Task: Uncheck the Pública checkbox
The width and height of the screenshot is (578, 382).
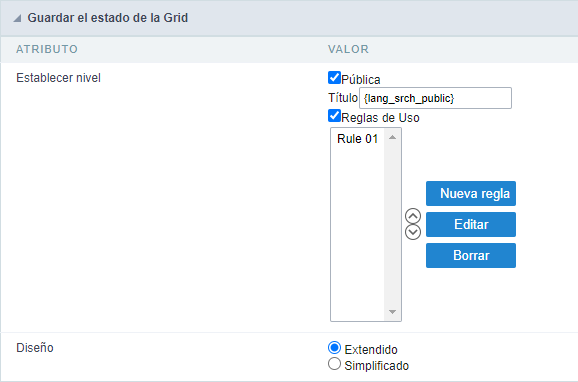Action: pyautogui.click(x=334, y=78)
